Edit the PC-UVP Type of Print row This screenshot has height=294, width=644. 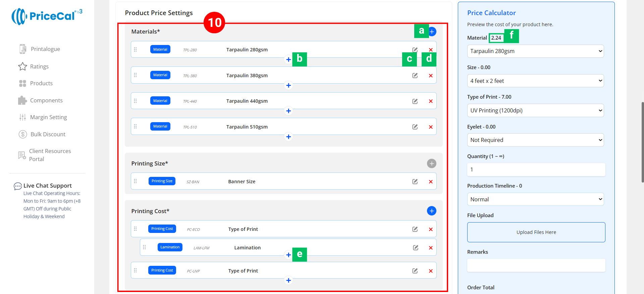coord(415,271)
